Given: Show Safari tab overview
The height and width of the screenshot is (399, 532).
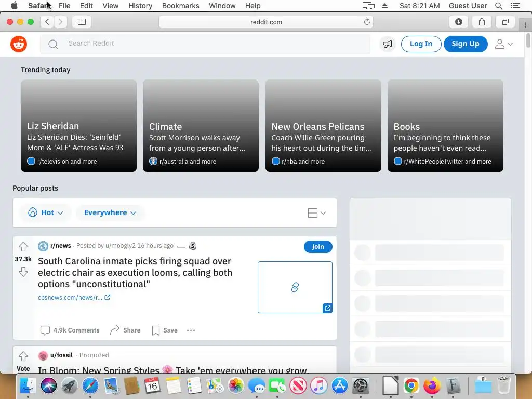Looking at the screenshot, I should tap(505, 22).
